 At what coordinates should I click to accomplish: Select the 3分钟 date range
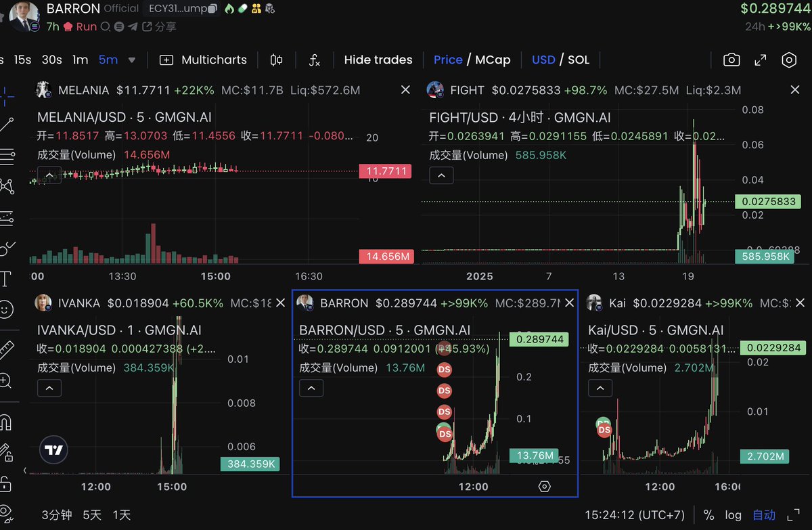(x=57, y=515)
